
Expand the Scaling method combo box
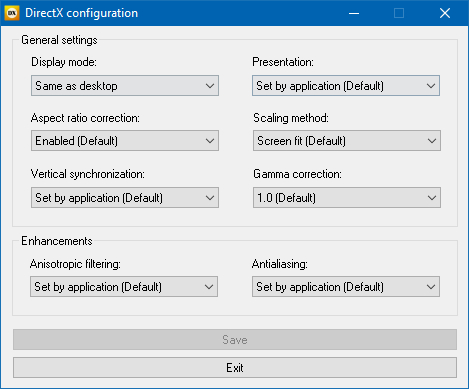click(347, 141)
